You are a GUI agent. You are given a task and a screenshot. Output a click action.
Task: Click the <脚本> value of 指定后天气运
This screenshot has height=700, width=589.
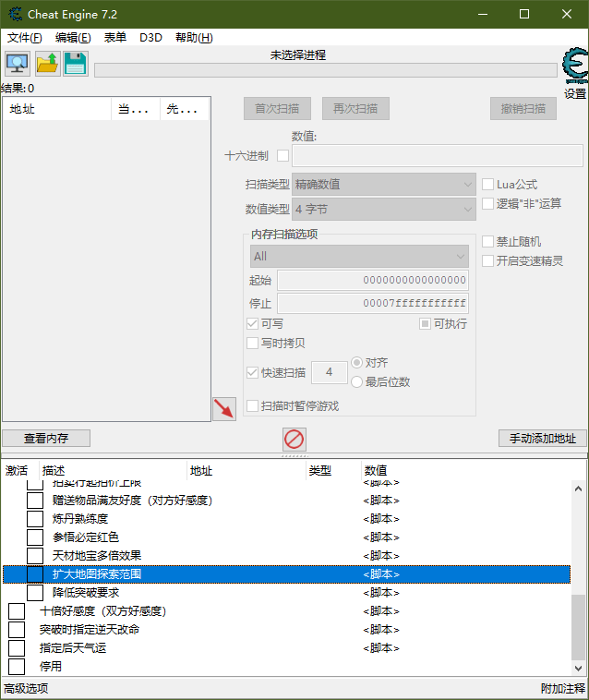pyautogui.click(x=381, y=647)
